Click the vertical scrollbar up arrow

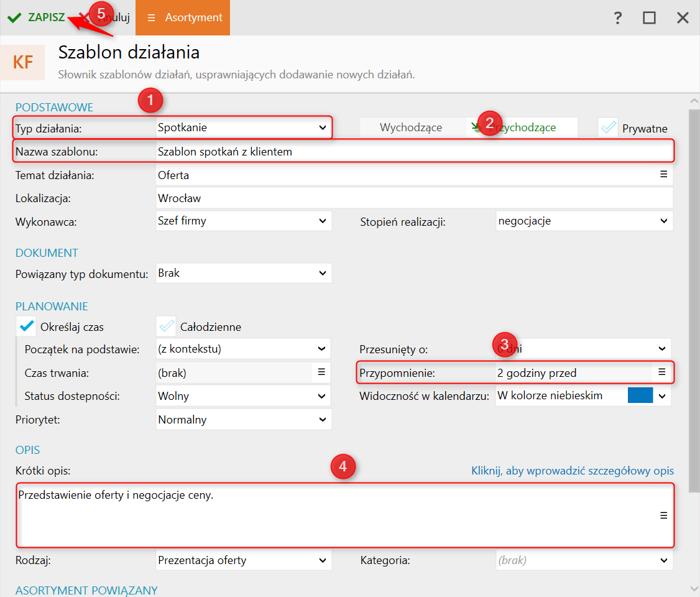coord(694,101)
